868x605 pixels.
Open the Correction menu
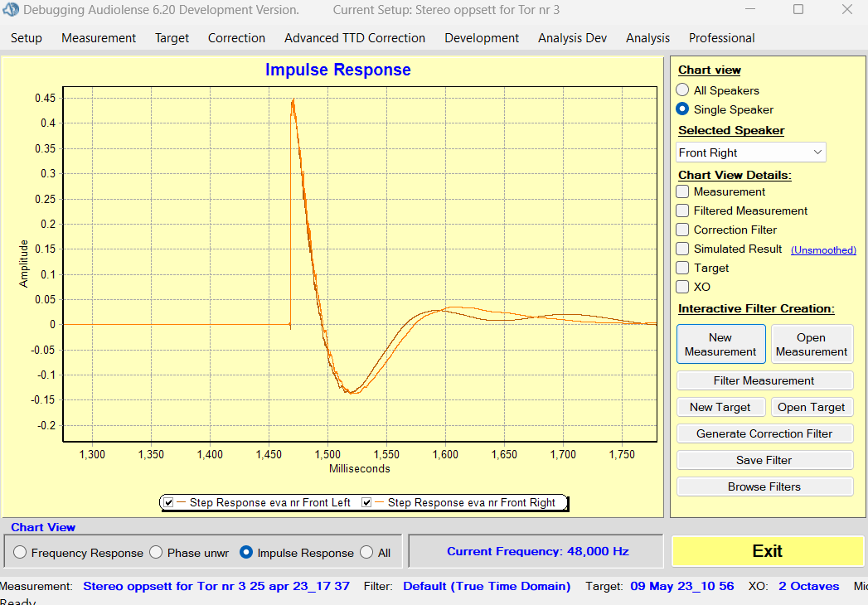coord(236,38)
